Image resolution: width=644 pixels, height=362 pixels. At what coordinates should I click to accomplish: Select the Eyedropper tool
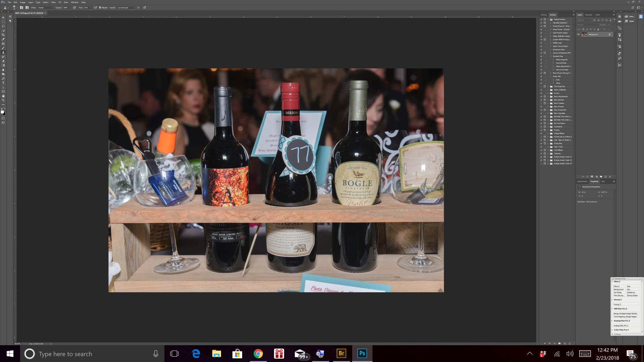(3, 39)
